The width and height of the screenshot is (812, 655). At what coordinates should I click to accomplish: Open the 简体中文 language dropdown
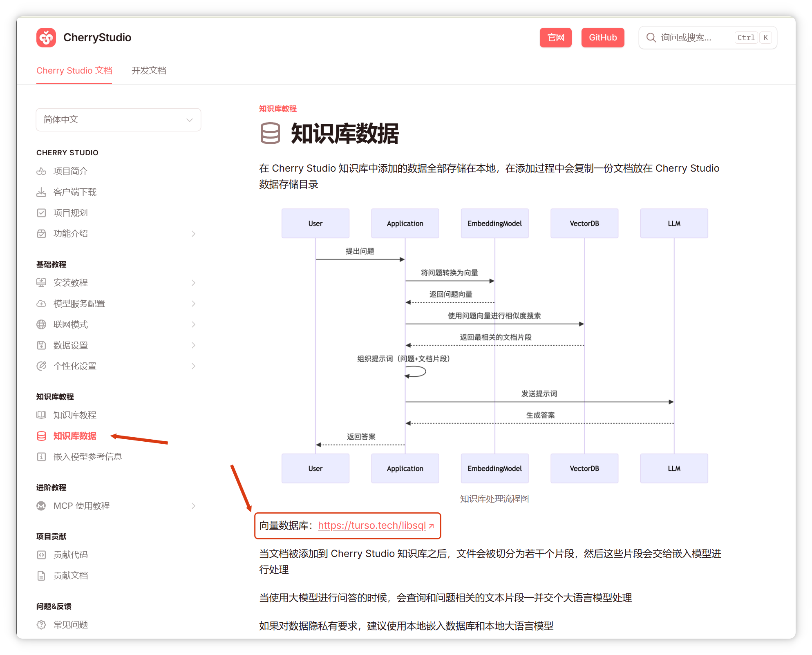tap(118, 120)
